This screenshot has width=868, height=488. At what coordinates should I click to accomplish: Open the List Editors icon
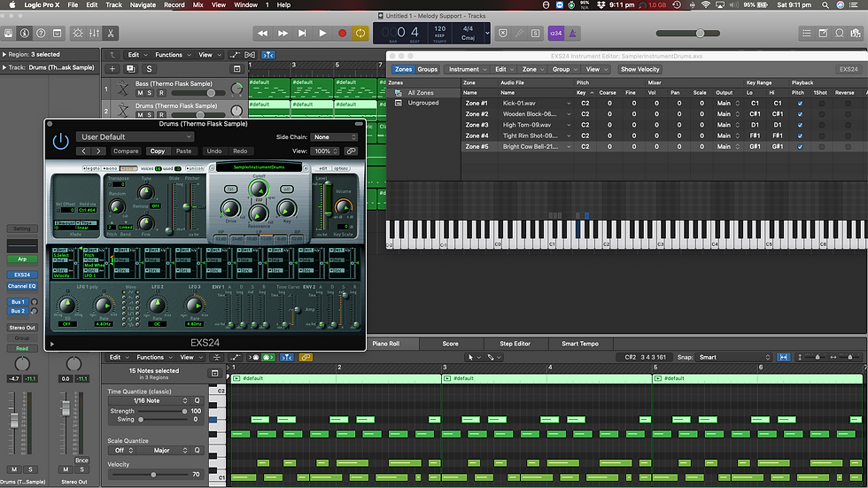pos(807,33)
